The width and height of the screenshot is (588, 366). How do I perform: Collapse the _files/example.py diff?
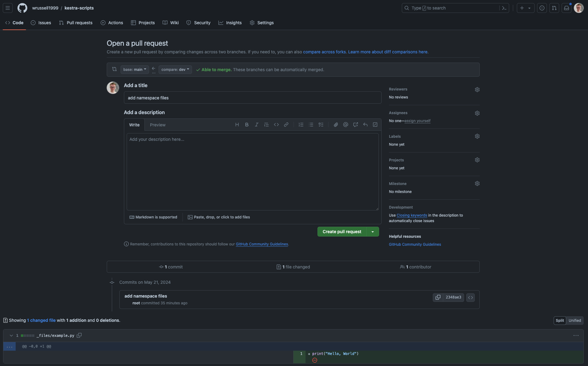tap(11, 336)
